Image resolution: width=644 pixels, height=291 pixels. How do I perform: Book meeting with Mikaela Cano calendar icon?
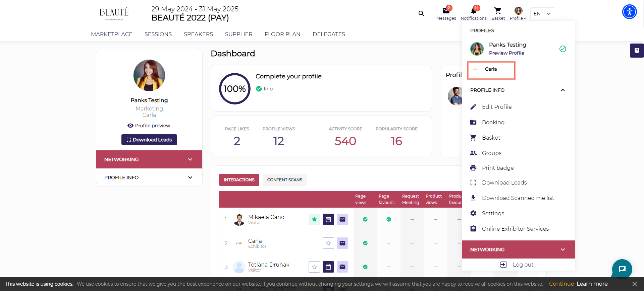pos(328,219)
